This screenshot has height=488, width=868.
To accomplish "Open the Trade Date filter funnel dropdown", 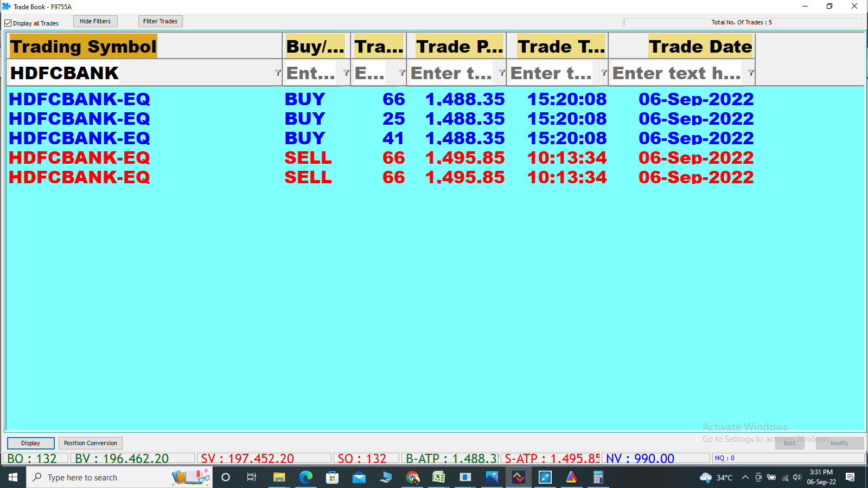I will (x=751, y=73).
